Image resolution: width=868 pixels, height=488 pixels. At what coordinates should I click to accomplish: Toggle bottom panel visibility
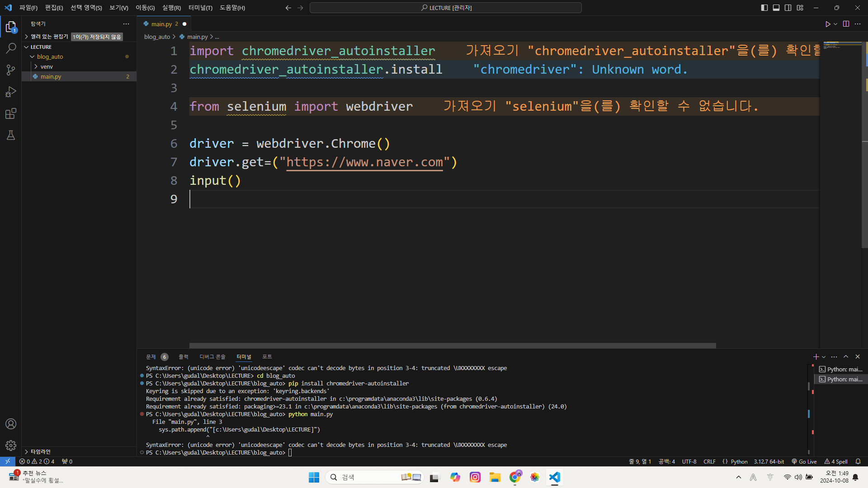pos(776,8)
